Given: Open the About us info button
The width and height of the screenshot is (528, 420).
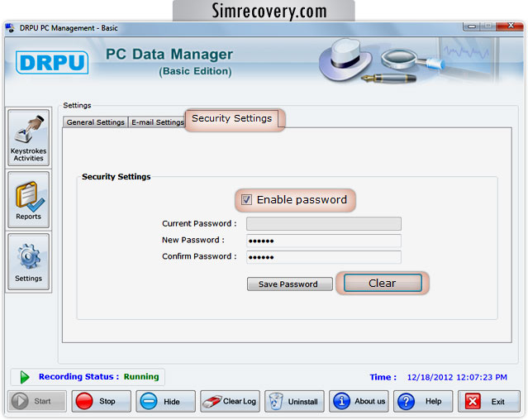Looking at the screenshot, I should pyautogui.click(x=359, y=401).
